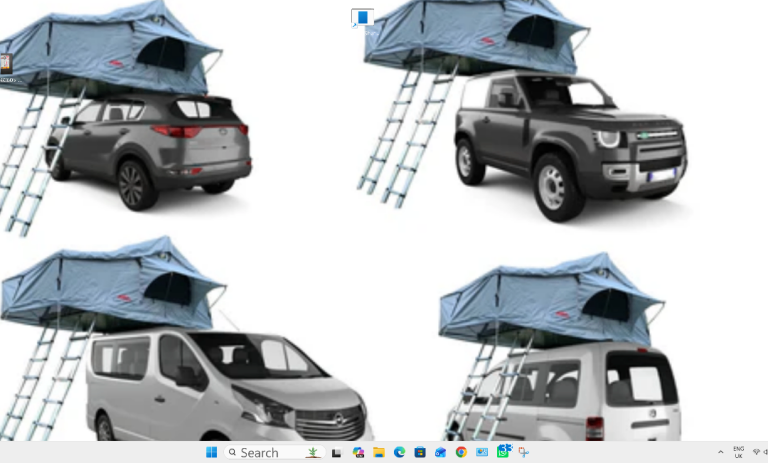This screenshot has height=463, width=768.
Task: Click the plant icon in Search box
Action: [x=312, y=452]
